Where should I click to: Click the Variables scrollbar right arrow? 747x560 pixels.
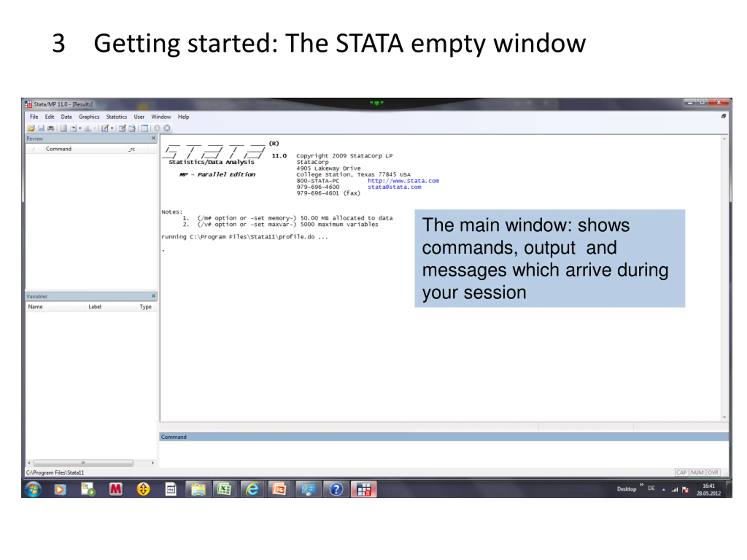(x=153, y=463)
